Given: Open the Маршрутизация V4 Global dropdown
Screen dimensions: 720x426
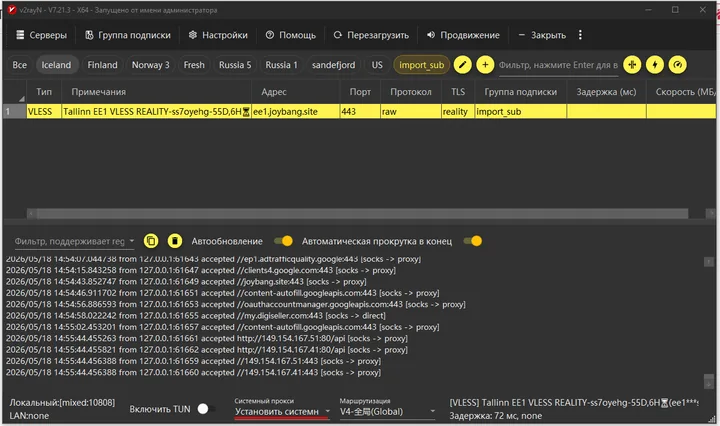Looking at the screenshot, I should [387, 412].
